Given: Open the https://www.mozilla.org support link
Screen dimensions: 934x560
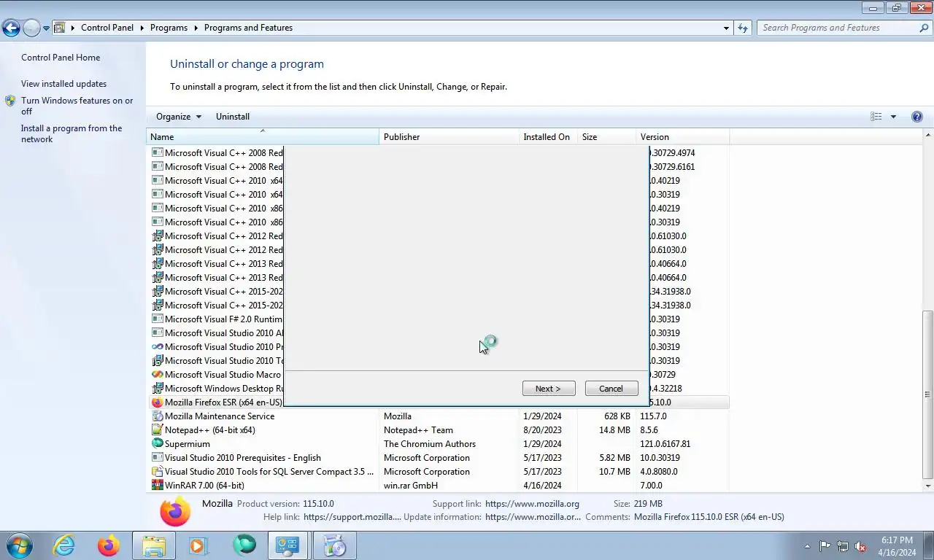Looking at the screenshot, I should tap(532, 504).
